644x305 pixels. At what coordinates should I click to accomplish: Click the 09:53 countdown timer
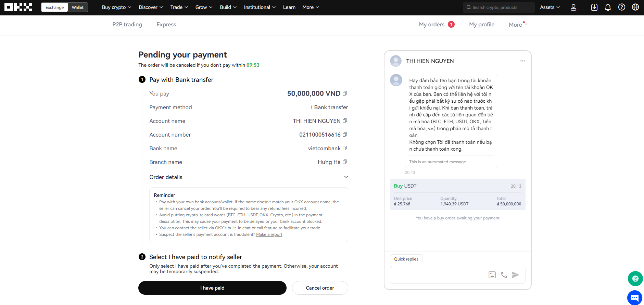[x=253, y=65]
